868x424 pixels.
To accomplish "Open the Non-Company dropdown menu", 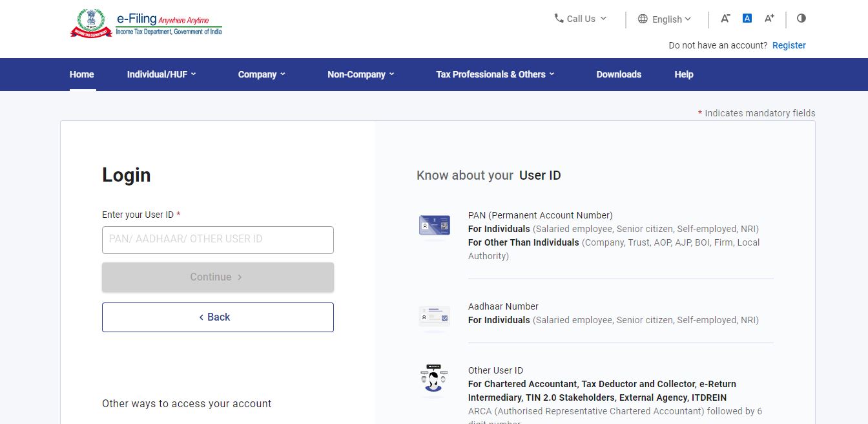I will pyautogui.click(x=360, y=74).
